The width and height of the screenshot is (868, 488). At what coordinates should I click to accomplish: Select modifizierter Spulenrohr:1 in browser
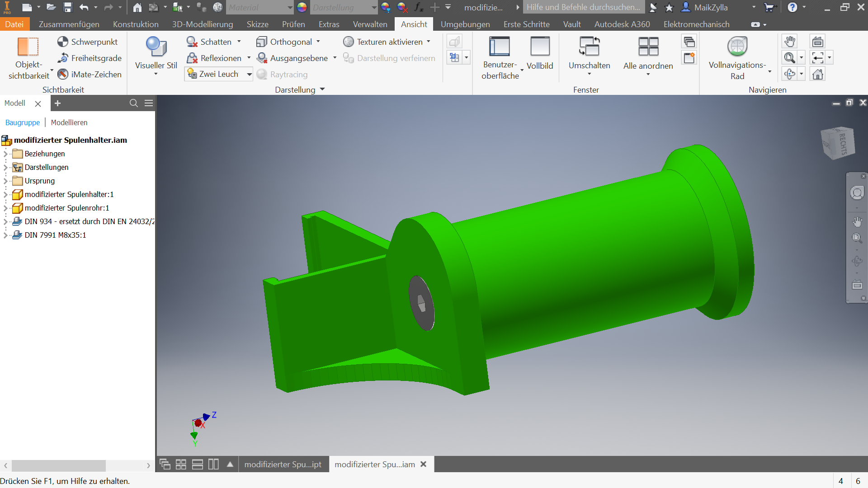point(67,208)
